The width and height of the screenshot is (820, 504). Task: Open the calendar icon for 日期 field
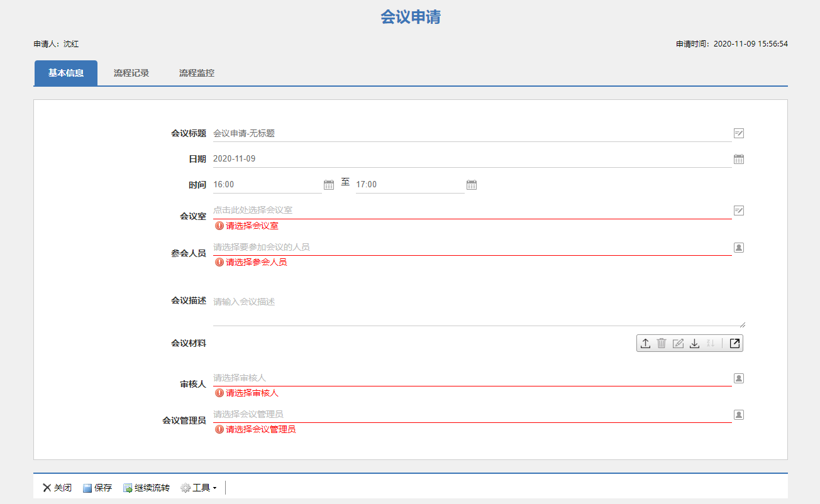coord(739,159)
